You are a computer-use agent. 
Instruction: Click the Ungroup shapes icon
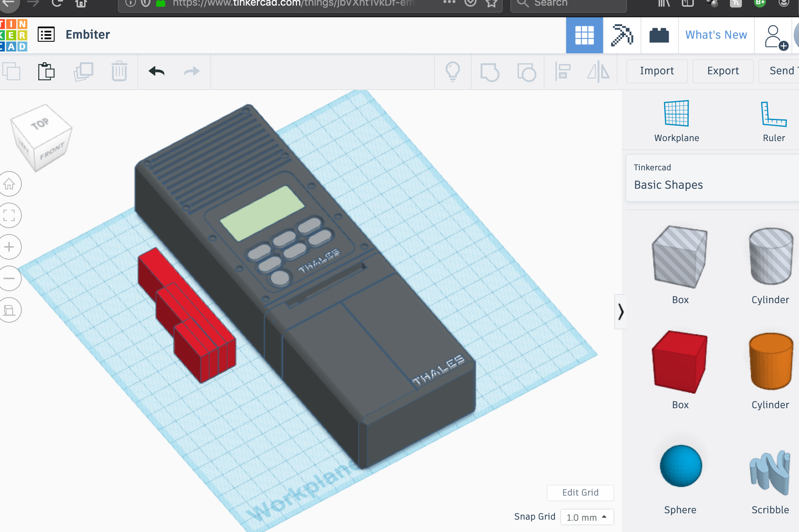[526, 72]
